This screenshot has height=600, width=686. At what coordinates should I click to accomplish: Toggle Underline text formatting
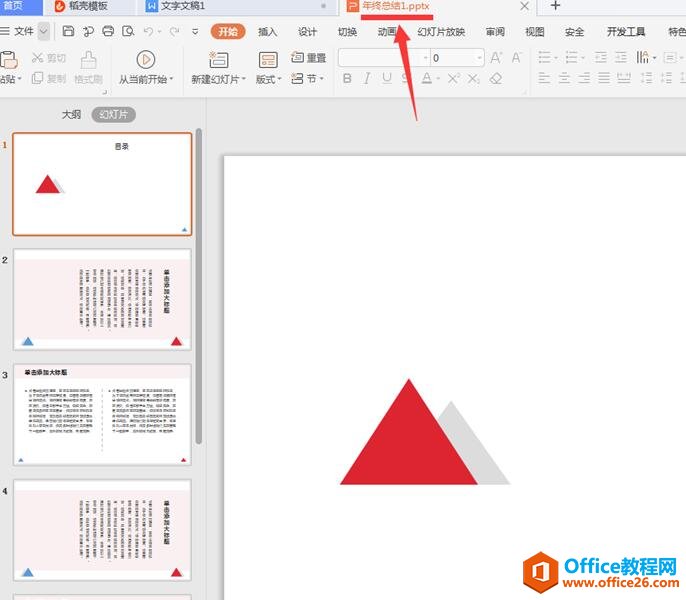[386, 79]
